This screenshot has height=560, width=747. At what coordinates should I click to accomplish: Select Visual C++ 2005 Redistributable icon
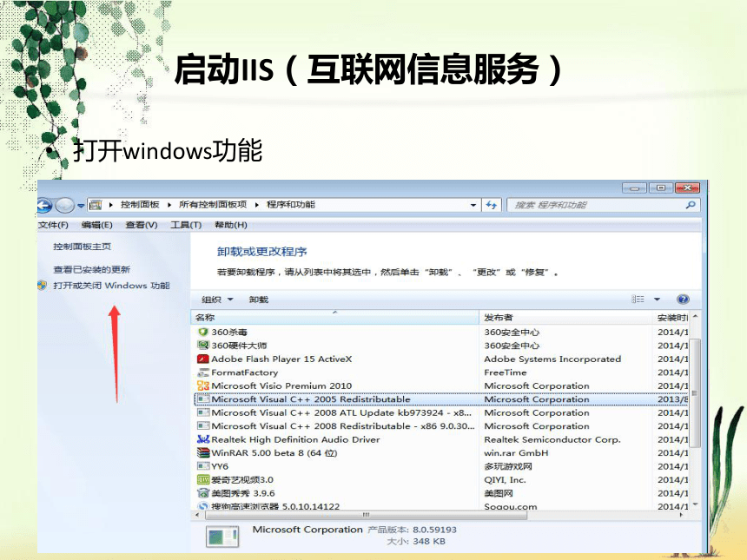[x=203, y=399]
